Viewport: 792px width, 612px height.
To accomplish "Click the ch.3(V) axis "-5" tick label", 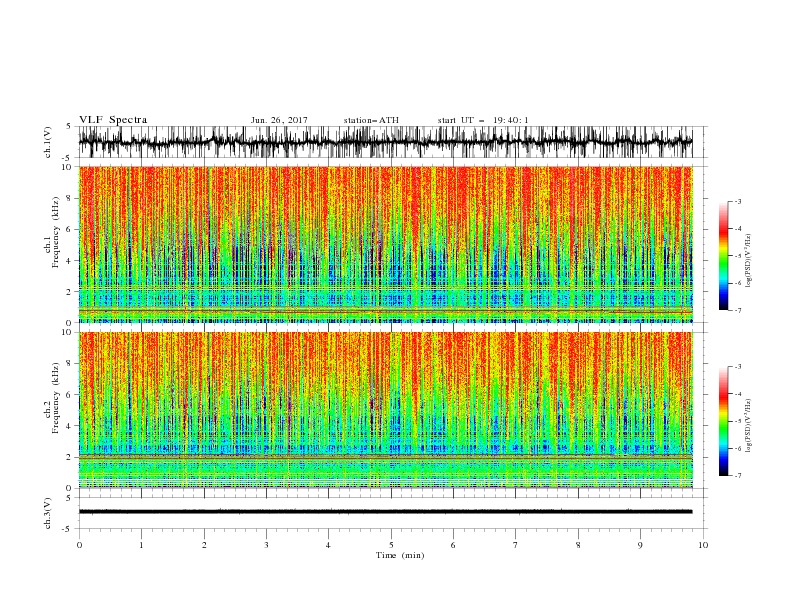I will 68,529.
